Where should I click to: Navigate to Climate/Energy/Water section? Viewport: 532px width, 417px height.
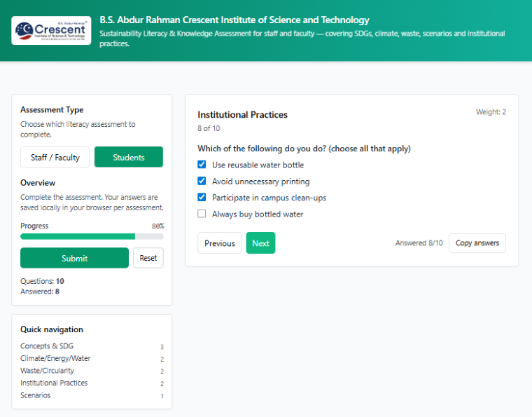55,358
